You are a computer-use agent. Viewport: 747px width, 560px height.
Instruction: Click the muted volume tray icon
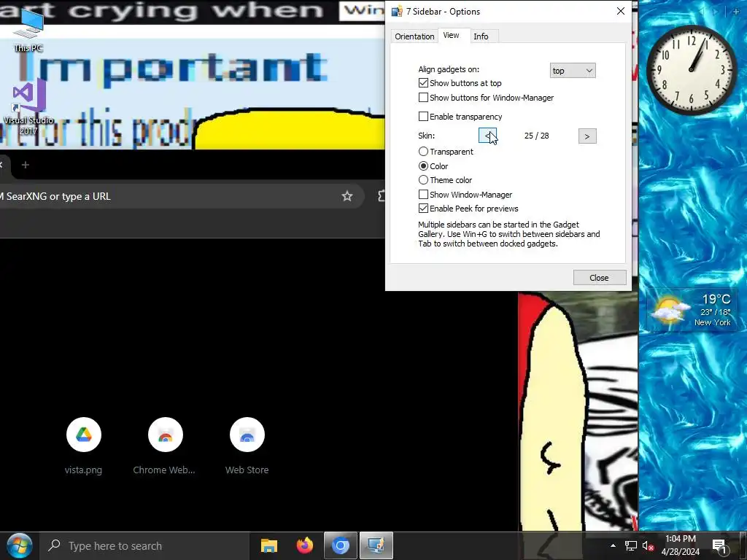648,545
